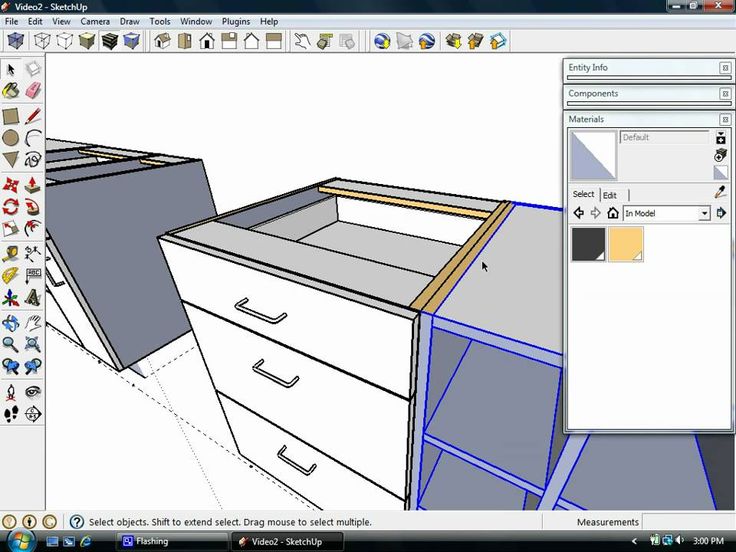Choose the Pencil line tool
The height and width of the screenshot is (552, 736).
33,115
